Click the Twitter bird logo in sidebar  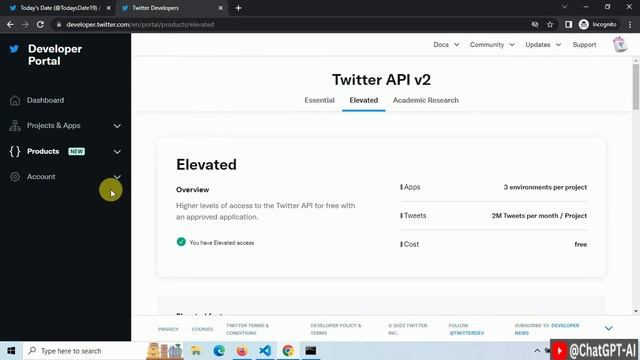tap(14, 49)
